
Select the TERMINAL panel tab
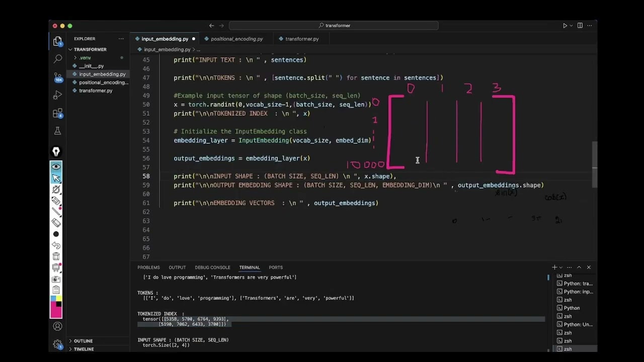pyautogui.click(x=249, y=267)
